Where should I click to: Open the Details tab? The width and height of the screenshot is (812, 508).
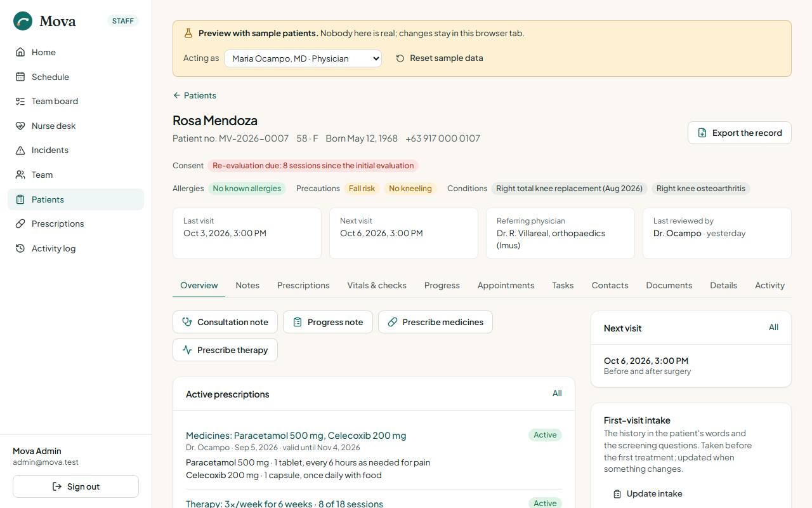[723, 285]
